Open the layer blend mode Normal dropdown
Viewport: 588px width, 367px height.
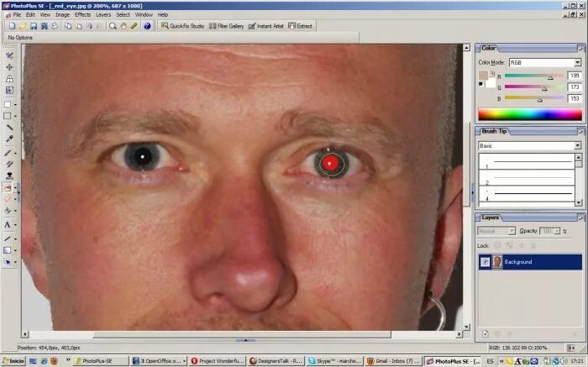coord(512,231)
